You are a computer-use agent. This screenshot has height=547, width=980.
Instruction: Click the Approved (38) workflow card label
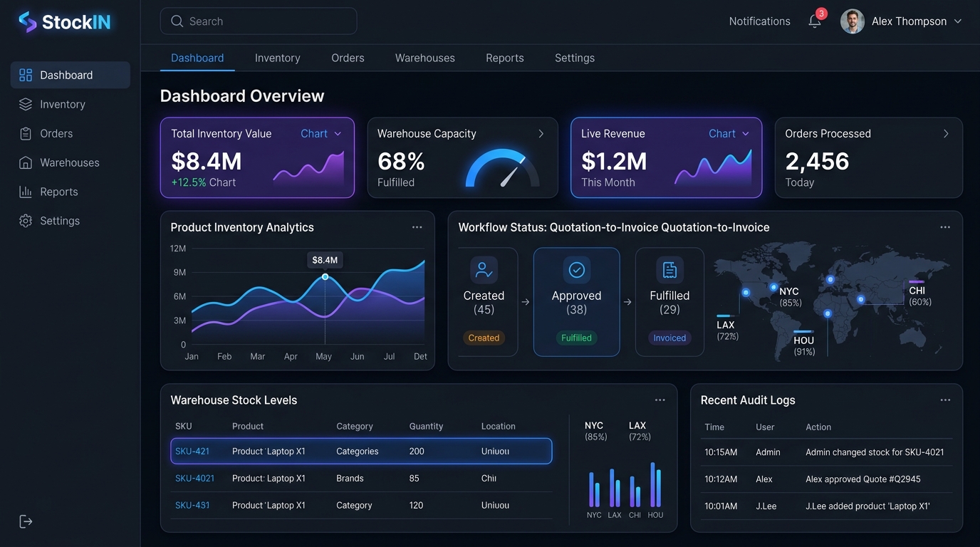point(576,303)
